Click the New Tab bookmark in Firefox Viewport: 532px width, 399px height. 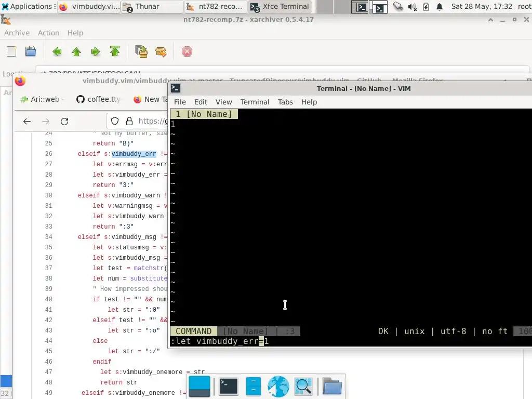click(151, 99)
